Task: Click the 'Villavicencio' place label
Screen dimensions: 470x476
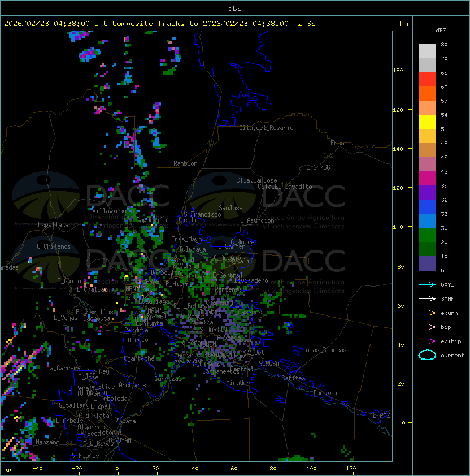Action: pos(114,211)
